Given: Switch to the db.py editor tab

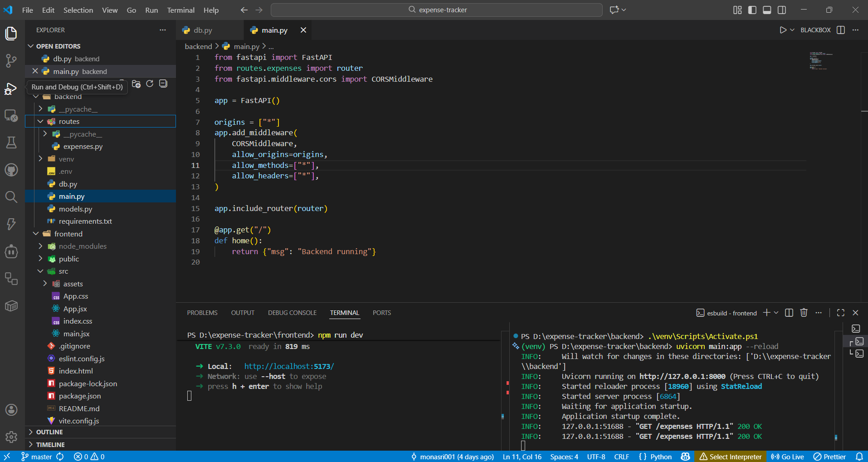Looking at the screenshot, I should (x=203, y=30).
